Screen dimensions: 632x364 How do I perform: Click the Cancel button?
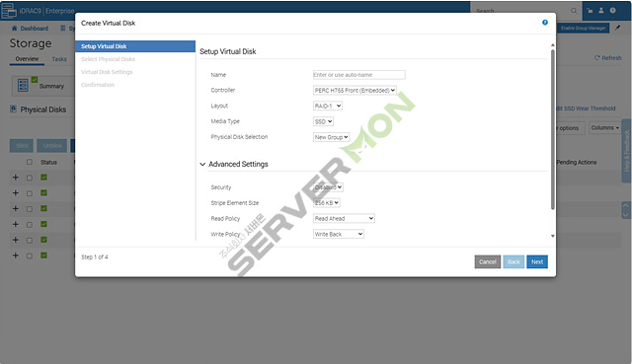pyautogui.click(x=487, y=261)
